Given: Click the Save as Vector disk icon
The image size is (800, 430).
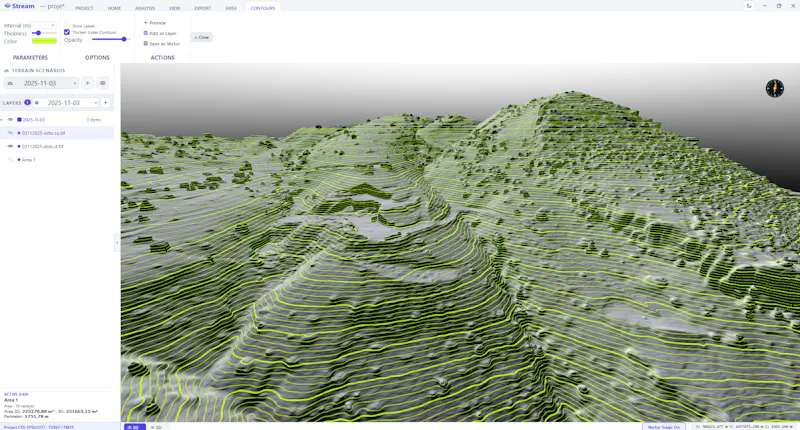Looking at the screenshot, I should (x=145, y=43).
